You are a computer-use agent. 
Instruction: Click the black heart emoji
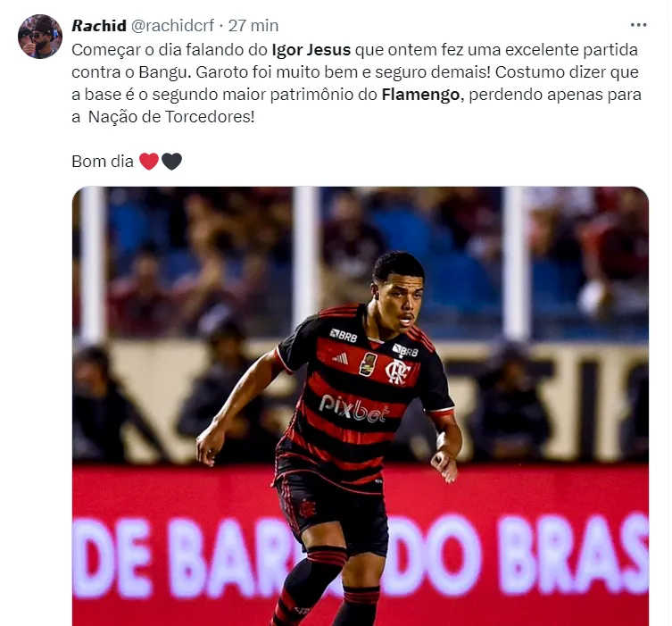[x=172, y=162]
